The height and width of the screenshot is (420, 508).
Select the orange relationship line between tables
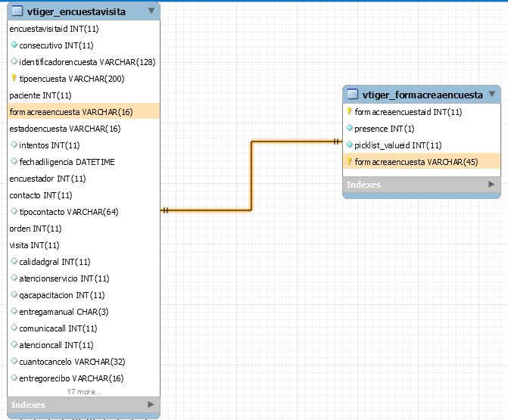point(251,176)
